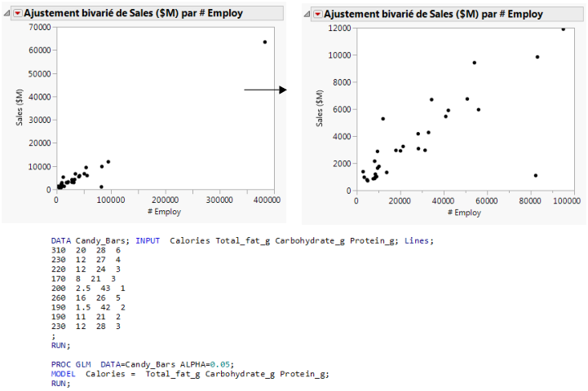Viewport: 588px width, 391px height.
Task: Open red triangle menu of left bivariate report
Action: tap(17, 14)
